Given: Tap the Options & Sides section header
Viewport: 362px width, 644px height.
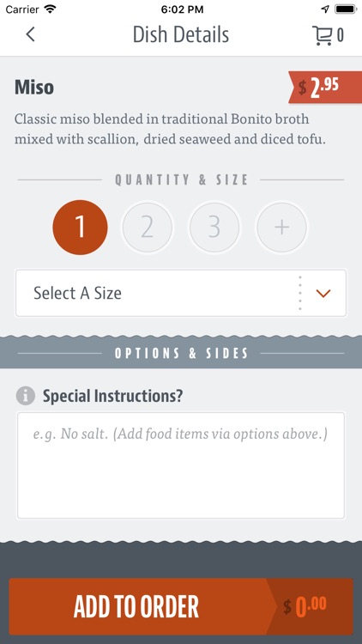Looking at the screenshot, I should click(x=181, y=353).
